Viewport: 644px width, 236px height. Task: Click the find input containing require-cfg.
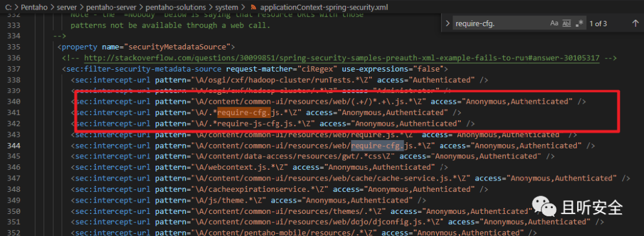pos(499,23)
